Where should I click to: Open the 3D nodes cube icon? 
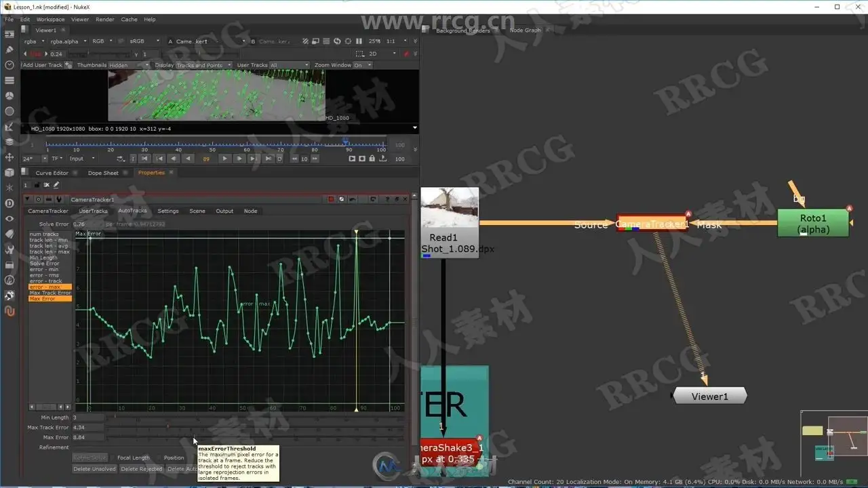point(9,173)
